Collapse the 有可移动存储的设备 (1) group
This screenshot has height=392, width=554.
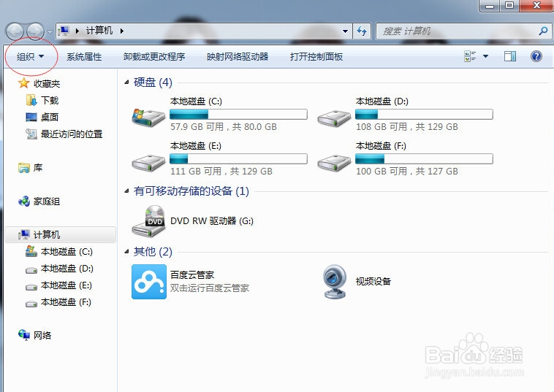pos(126,191)
